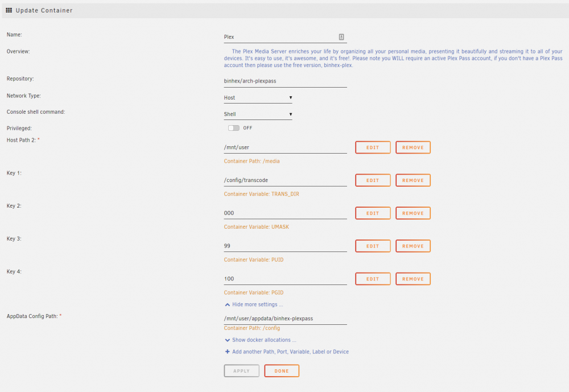Expand Show docker allocations

point(264,340)
